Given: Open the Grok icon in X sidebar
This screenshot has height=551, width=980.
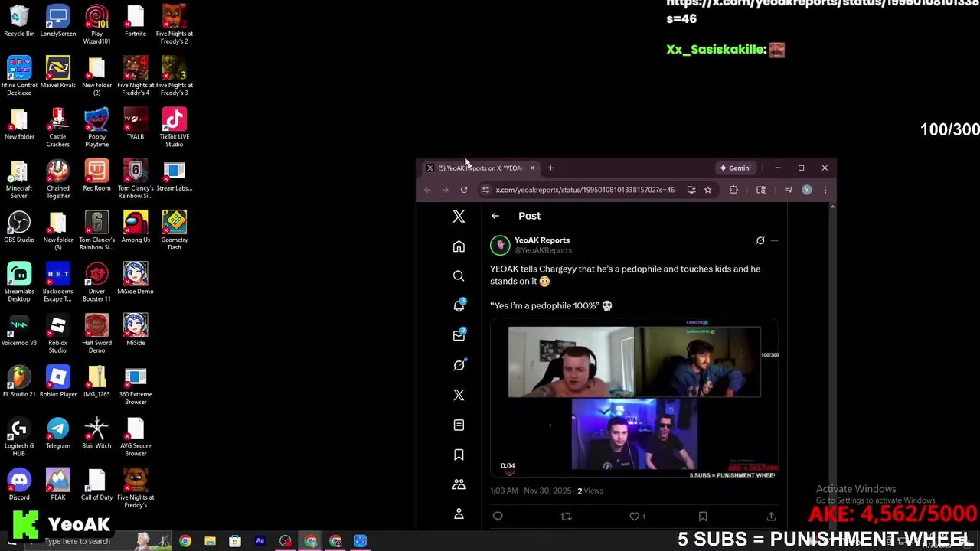Looking at the screenshot, I should point(459,365).
